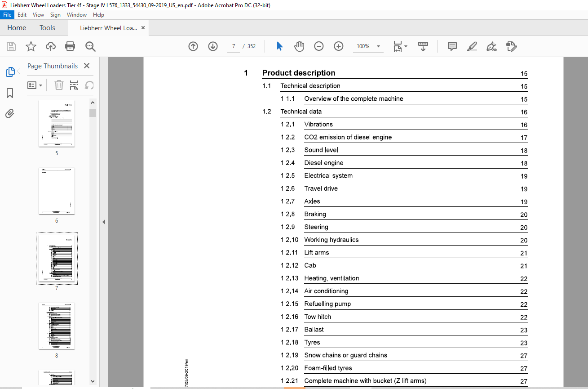Open the Edit menu
588x389 pixels.
coord(22,15)
